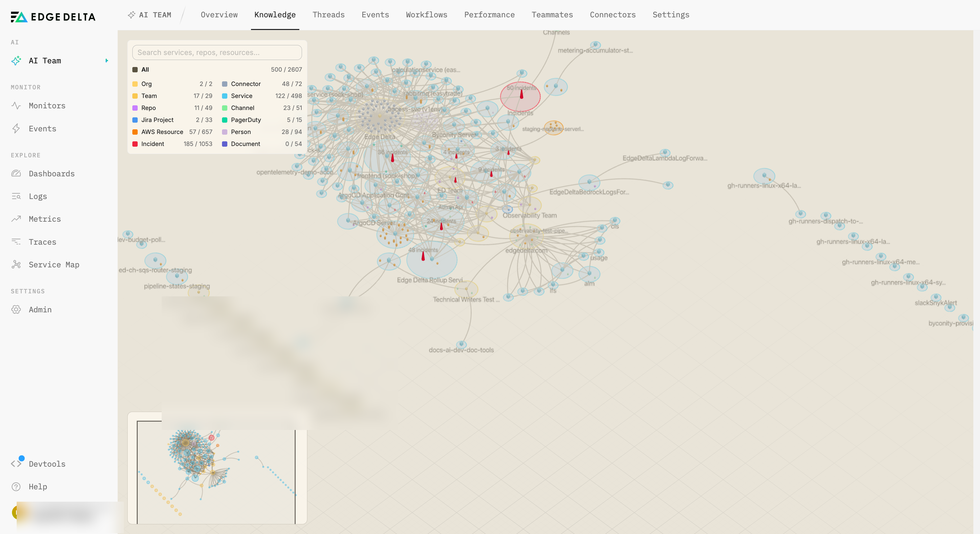Click the Technical Writers Test node label

466,299
